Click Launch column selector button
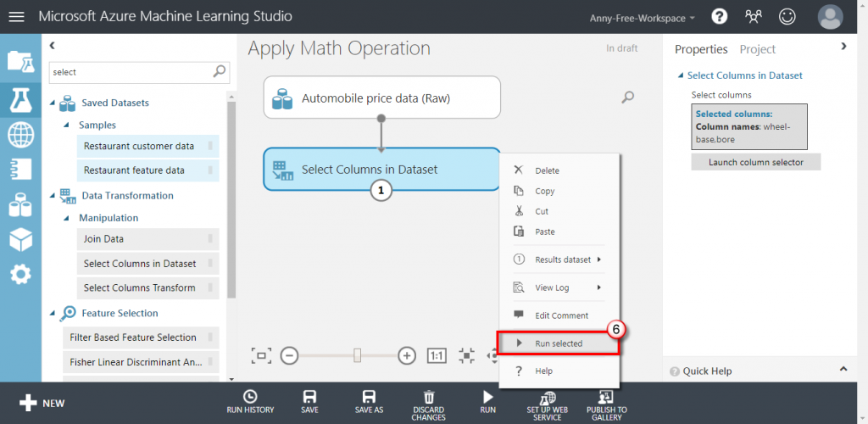The image size is (868, 424). pos(755,162)
